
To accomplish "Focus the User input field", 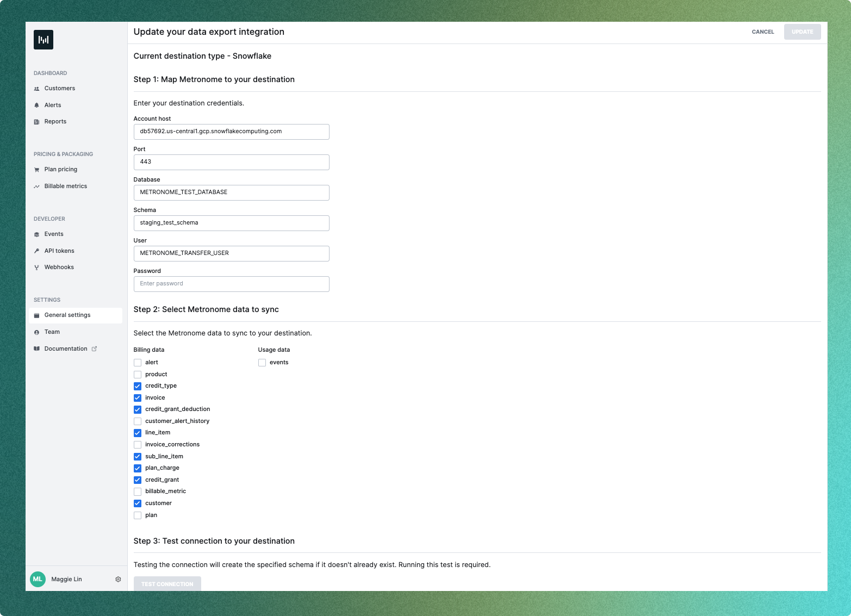I will click(x=232, y=253).
